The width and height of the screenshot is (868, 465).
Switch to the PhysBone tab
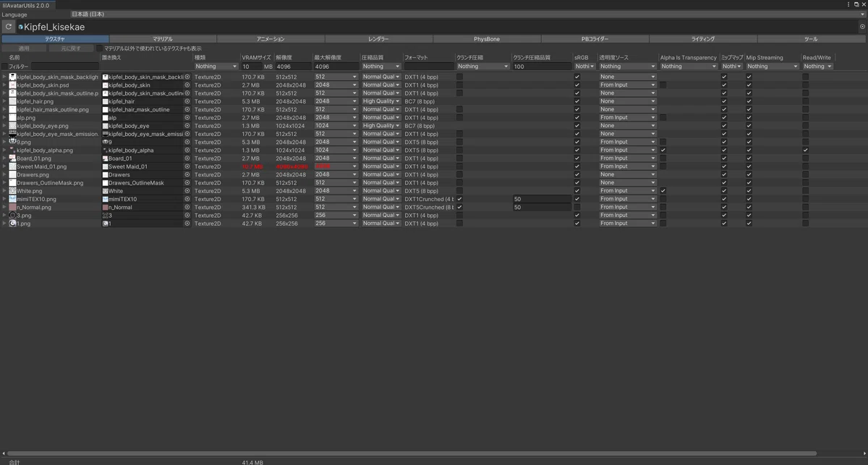click(x=487, y=39)
